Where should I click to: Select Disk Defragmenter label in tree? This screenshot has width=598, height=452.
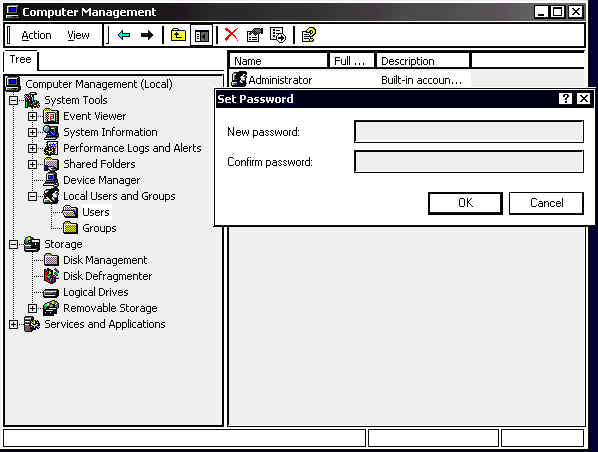(108, 276)
